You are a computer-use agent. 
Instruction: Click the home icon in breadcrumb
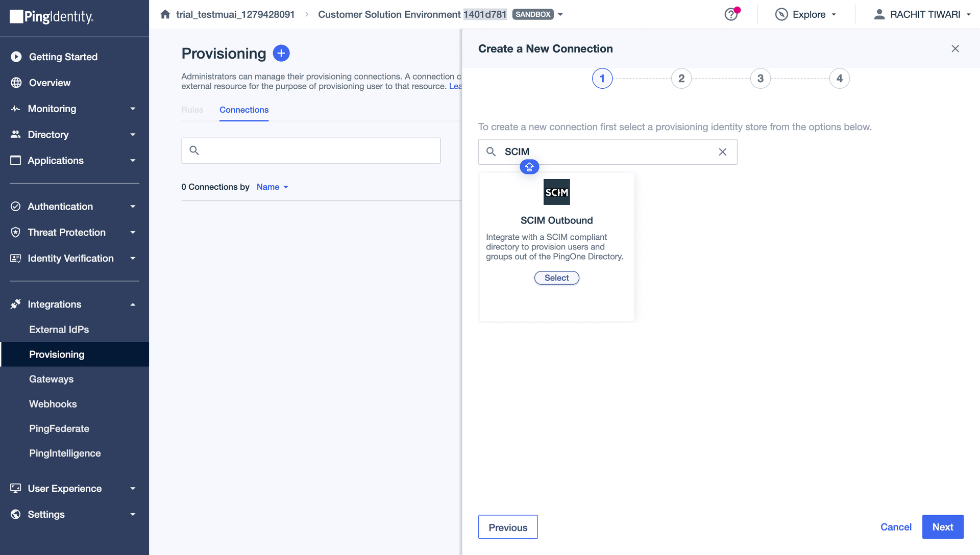click(x=165, y=14)
